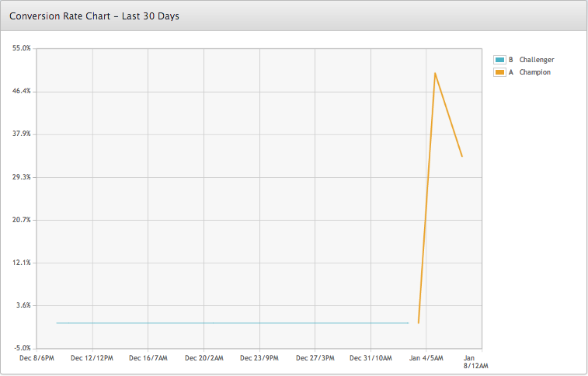The image size is (588, 376).
Task: Click the 'Dec 31/10AM' x-axis label
Action: pyautogui.click(x=371, y=358)
